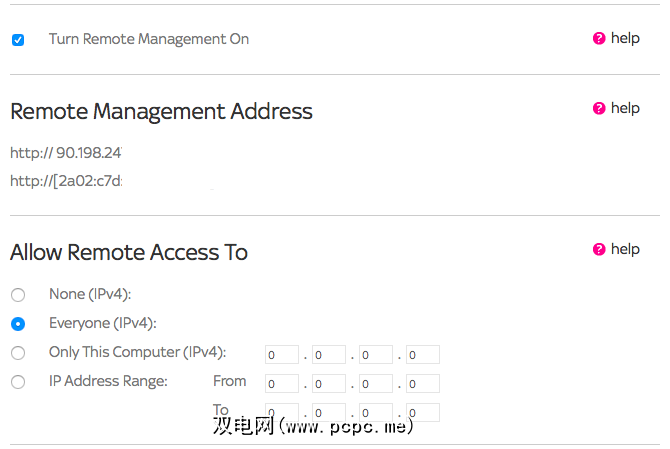Screen dimensions: 670x449
Task: Select Everyone (IPv4) radio option
Action: point(18,324)
